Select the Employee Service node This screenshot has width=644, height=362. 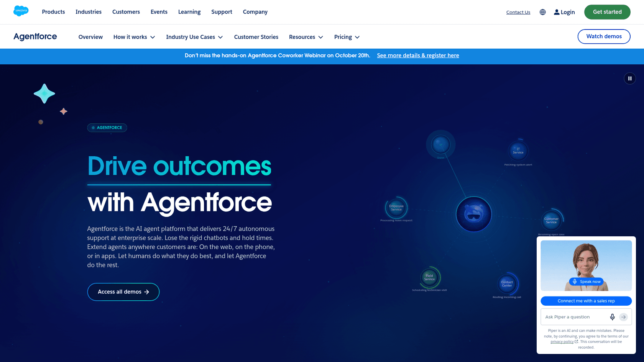coord(396,208)
